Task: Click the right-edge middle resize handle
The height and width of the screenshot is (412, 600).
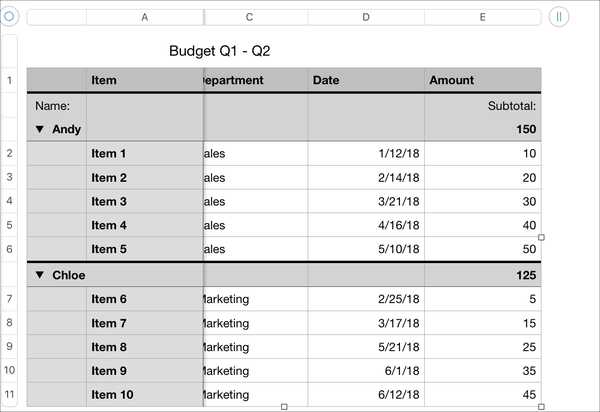Action: [x=541, y=238]
